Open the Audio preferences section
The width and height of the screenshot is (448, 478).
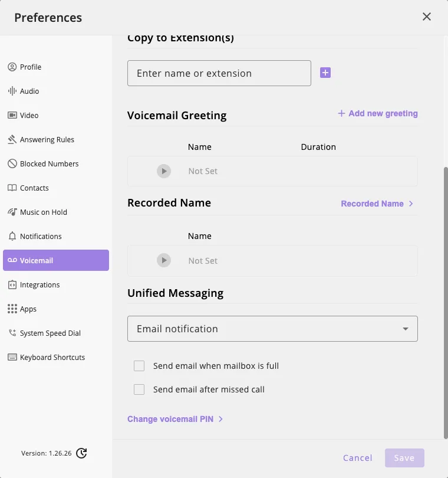(x=56, y=91)
